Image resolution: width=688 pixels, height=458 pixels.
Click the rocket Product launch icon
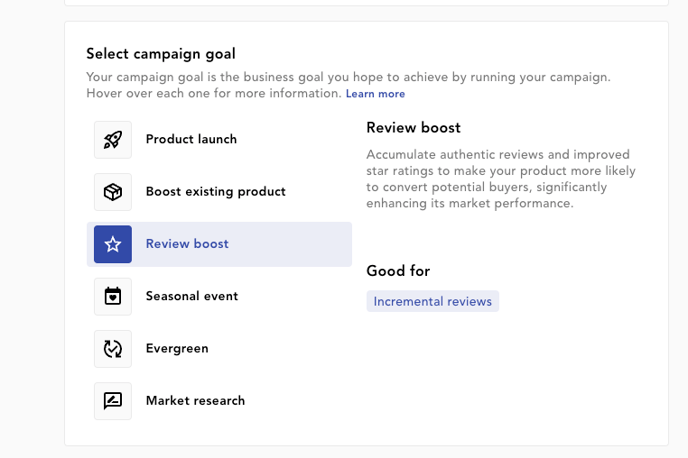(113, 140)
